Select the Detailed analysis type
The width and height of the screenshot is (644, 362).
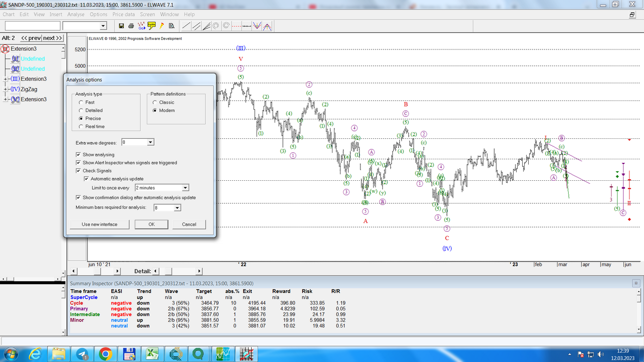pos(91,110)
